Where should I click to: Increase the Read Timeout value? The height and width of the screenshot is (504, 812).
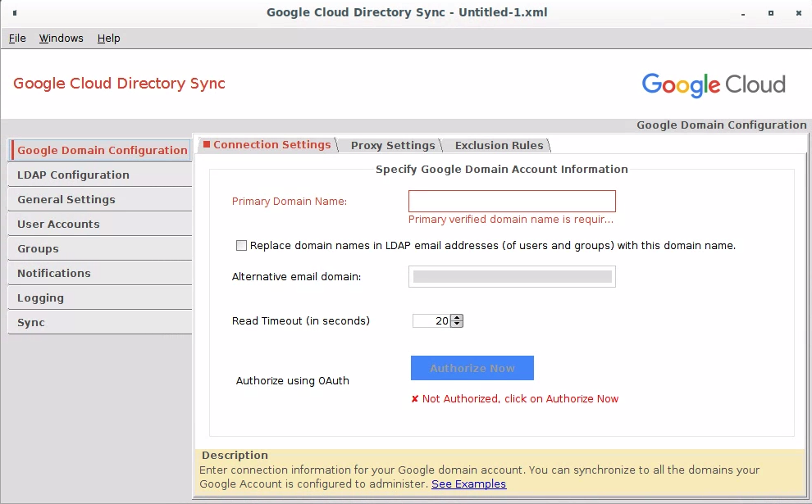457,316
